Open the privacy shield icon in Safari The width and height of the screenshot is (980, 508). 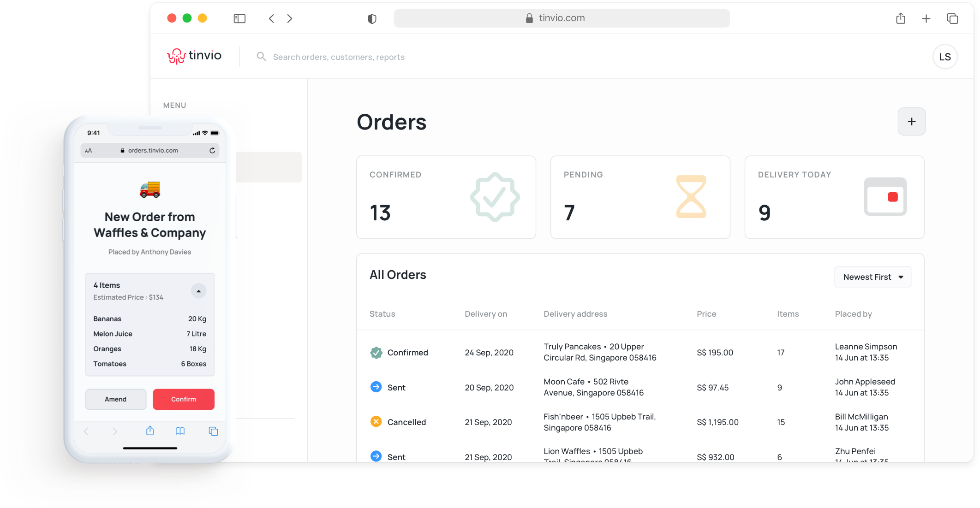[x=372, y=18]
